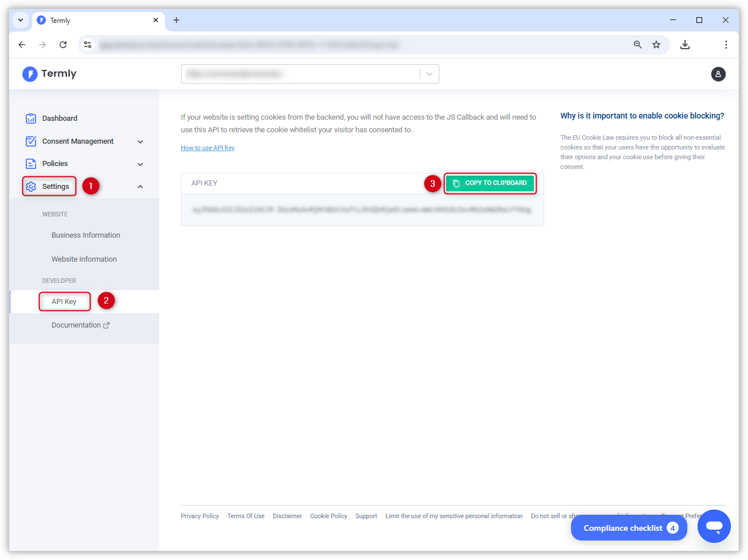The height and width of the screenshot is (560, 748).
Task: Open the chat support bubble
Action: click(x=714, y=526)
